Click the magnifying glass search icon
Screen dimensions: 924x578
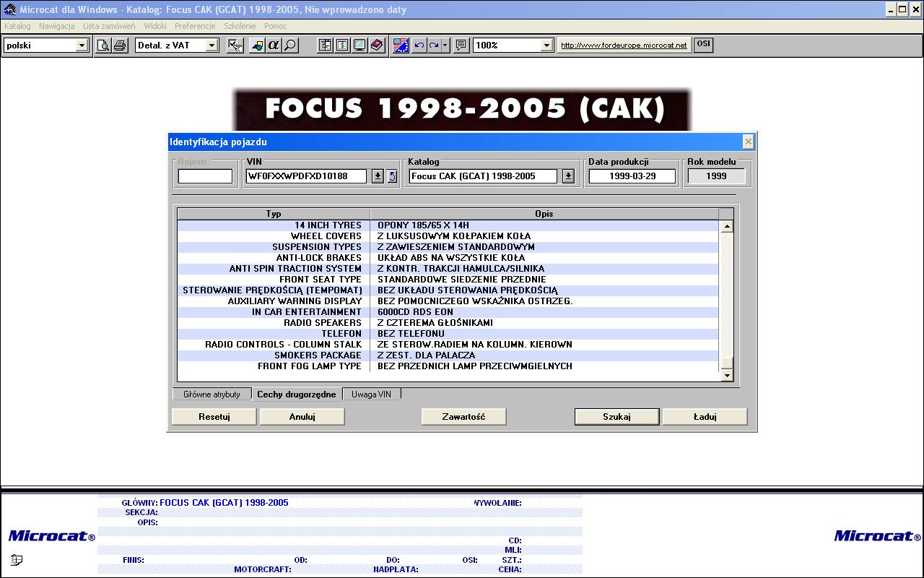[x=290, y=45]
